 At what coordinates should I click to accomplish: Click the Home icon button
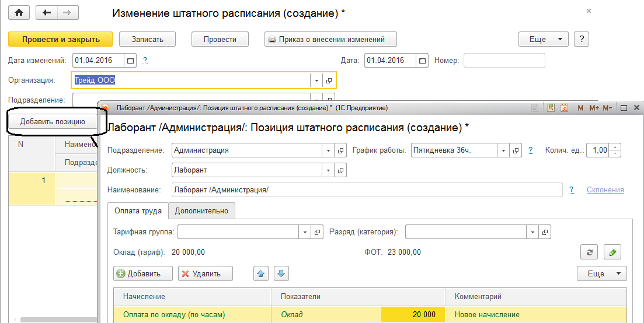19,13
